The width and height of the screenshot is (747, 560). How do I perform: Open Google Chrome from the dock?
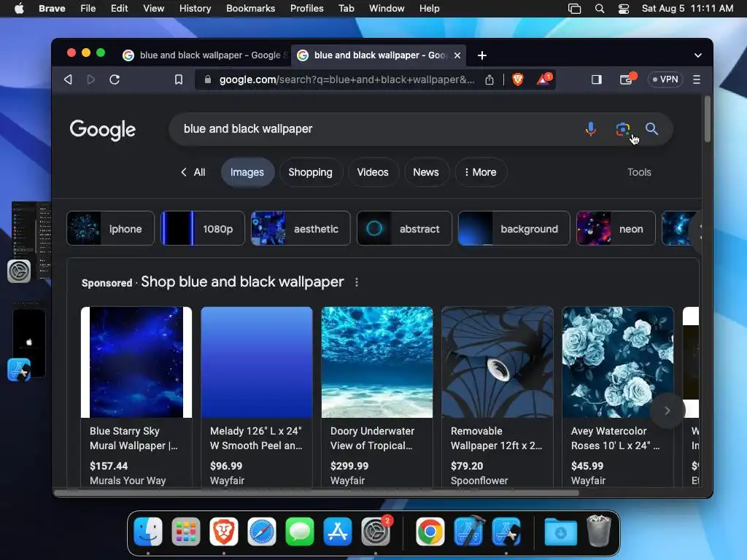tap(430, 532)
